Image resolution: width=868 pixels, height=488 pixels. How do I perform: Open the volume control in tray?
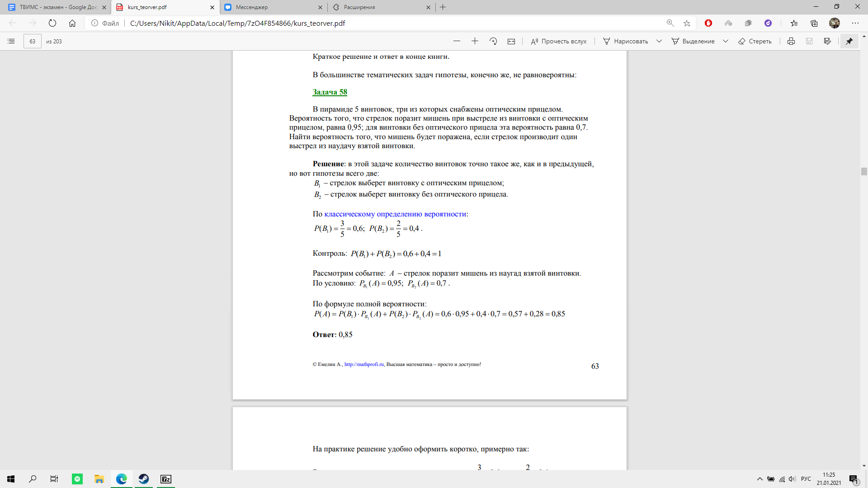click(793, 479)
